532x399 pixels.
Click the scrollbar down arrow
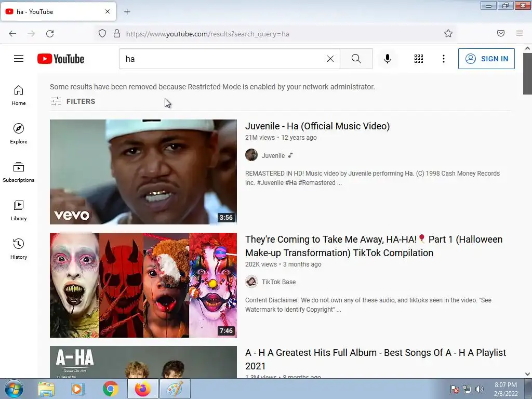pyautogui.click(x=527, y=374)
